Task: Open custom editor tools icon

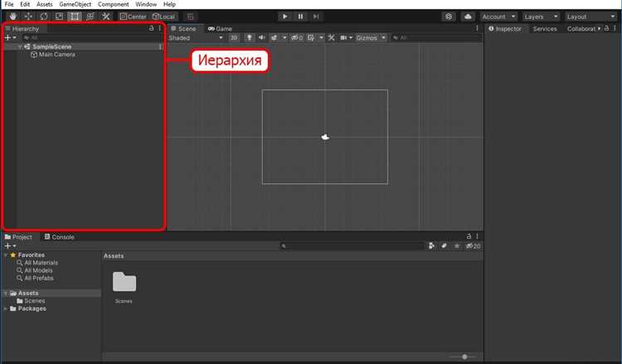Action: pos(105,17)
